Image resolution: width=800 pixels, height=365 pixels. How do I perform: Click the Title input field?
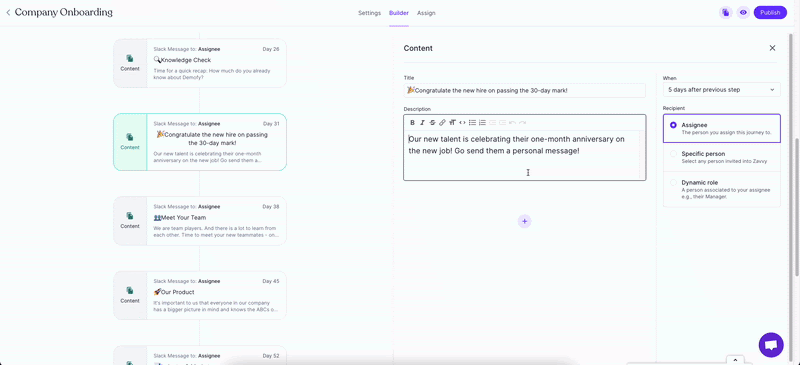point(524,90)
